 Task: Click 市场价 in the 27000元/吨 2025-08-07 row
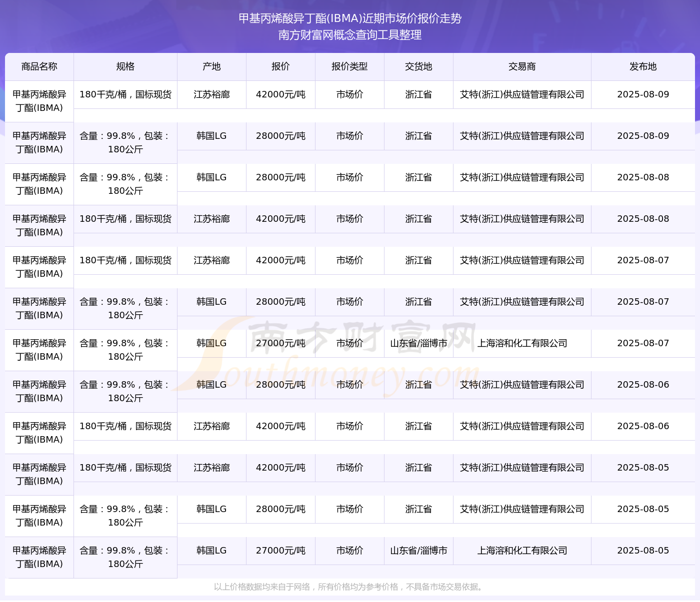[x=349, y=343]
